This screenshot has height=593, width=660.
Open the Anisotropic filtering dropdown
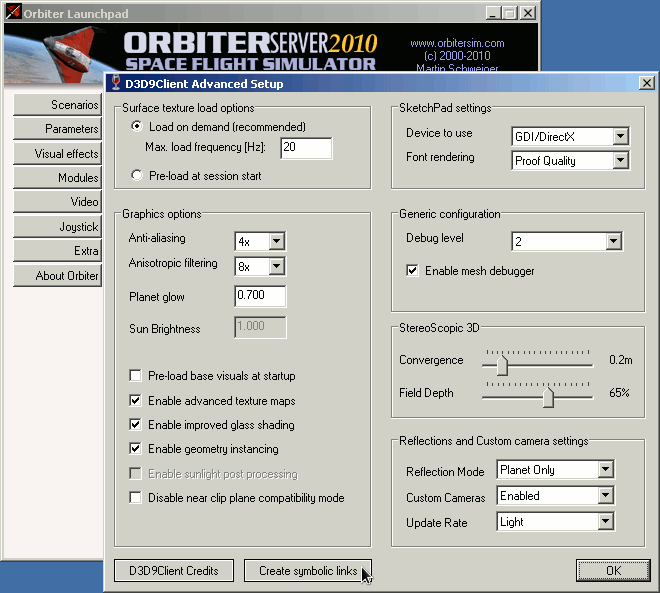click(x=277, y=266)
